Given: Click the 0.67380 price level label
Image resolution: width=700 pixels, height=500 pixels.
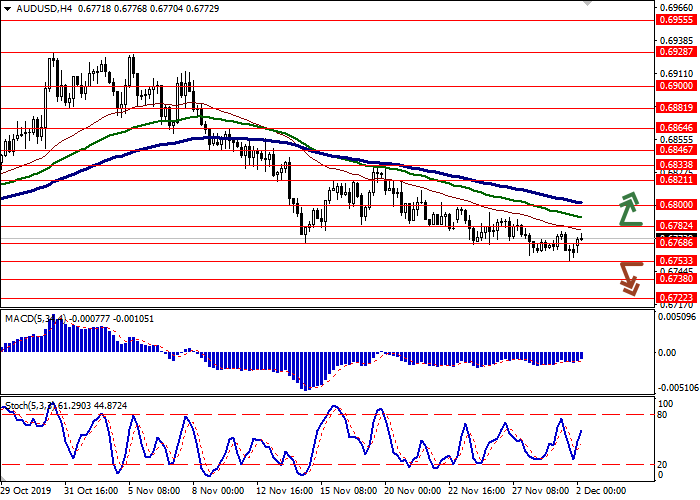Looking at the screenshot, I should click(x=675, y=281).
